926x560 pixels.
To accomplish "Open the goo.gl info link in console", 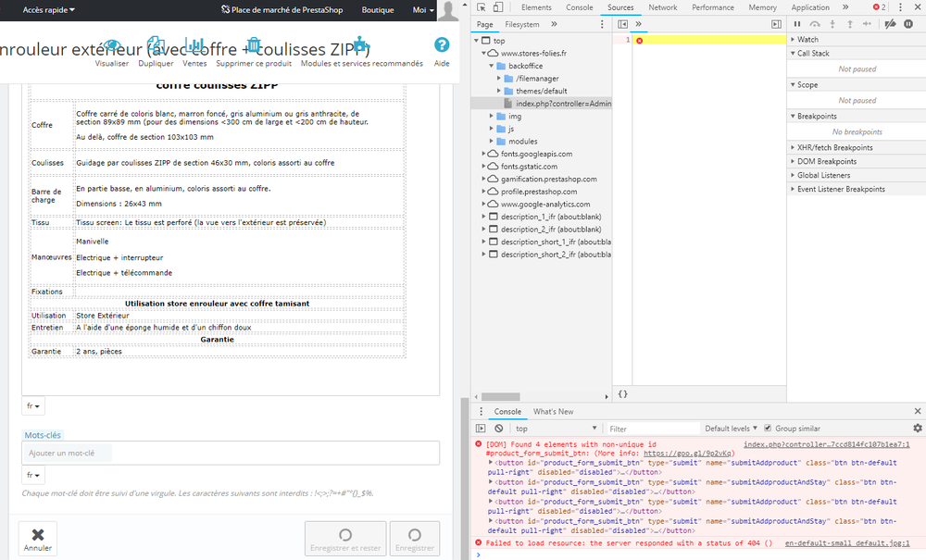I will [x=687, y=454].
